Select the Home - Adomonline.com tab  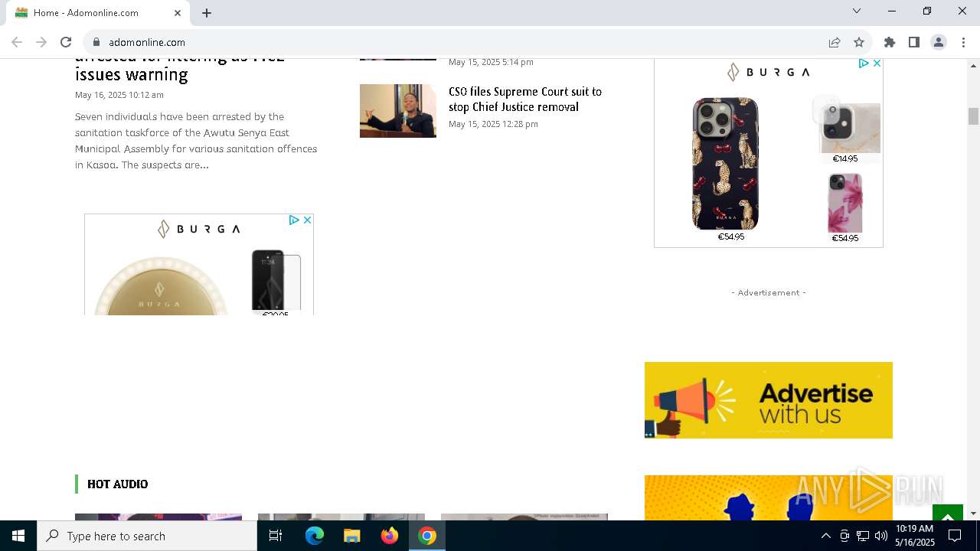(x=98, y=13)
